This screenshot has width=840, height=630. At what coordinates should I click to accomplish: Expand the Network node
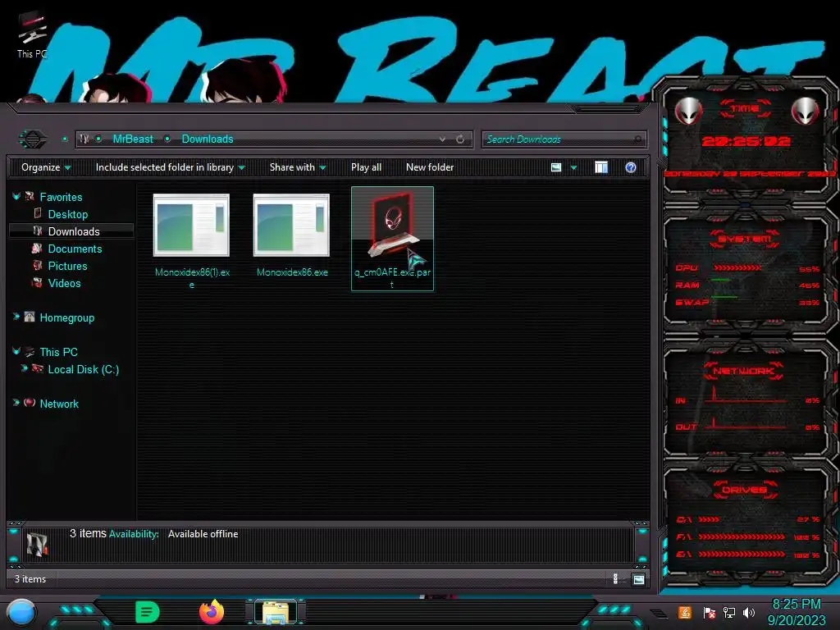point(16,402)
